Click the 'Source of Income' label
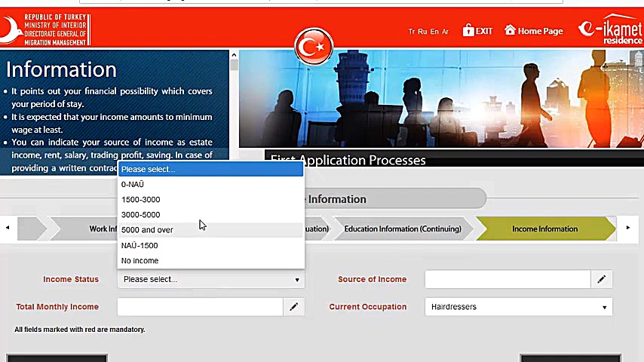The width and height of the screenshot is (644, 362). click(x=372, y=279)
